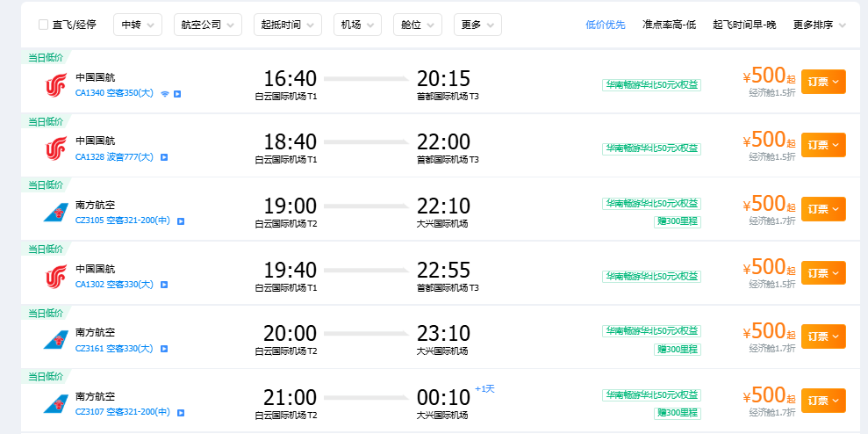Sort by 低价优先

(606, 25)
